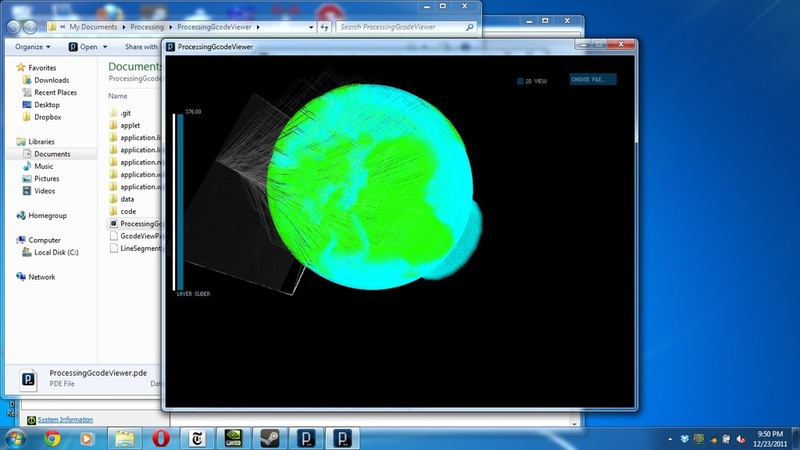Expand the arrow next to Open
The width and height of the screenshot is (800, 450).
tap(105, 46)
